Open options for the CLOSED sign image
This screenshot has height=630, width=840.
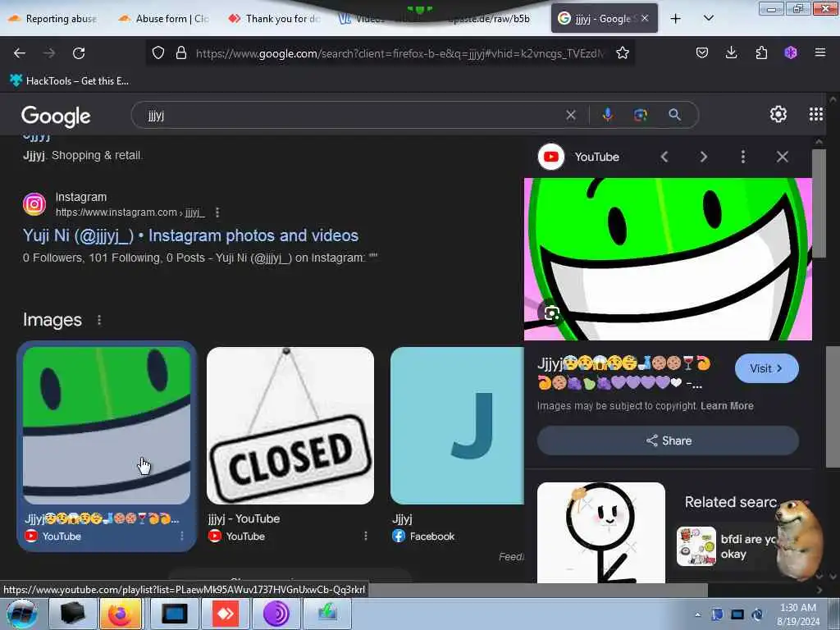365,536
